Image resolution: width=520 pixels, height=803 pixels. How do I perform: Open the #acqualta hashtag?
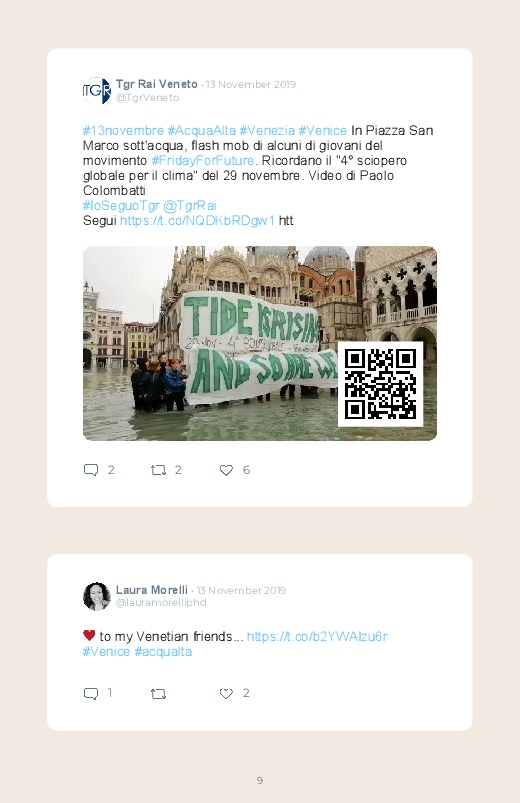(x=163, y=651)
